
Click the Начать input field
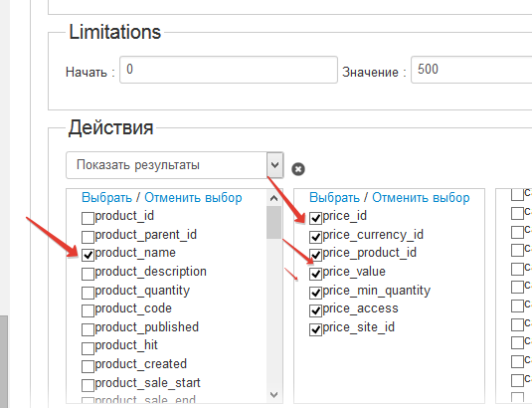[229, 70]
